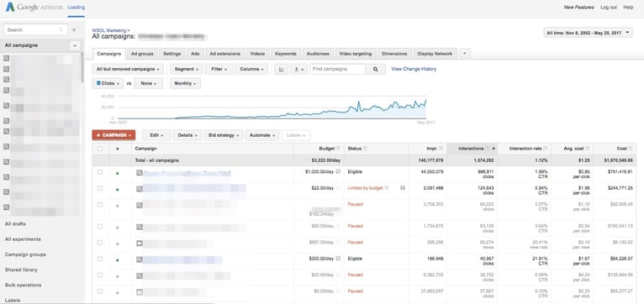Viewport: 644px width, 304px height.
Task: Click help icon beside Limited by budget
Action: pos(387,188)
